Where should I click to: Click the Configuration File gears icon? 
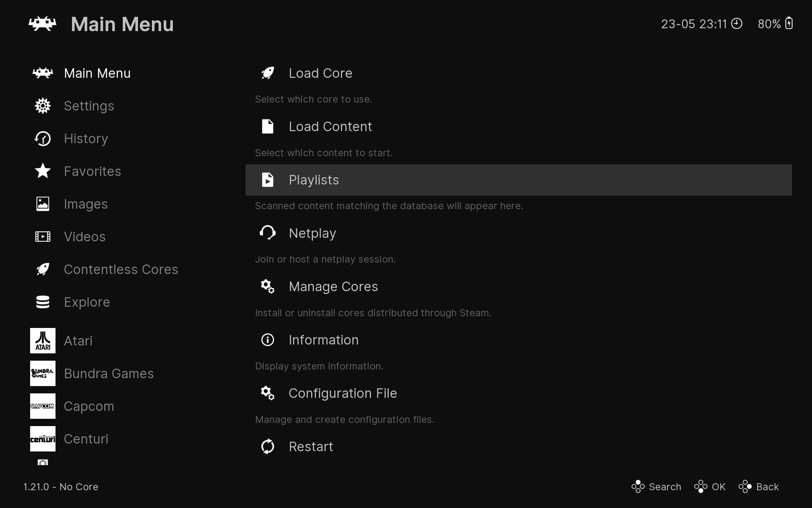pos(267,393)
